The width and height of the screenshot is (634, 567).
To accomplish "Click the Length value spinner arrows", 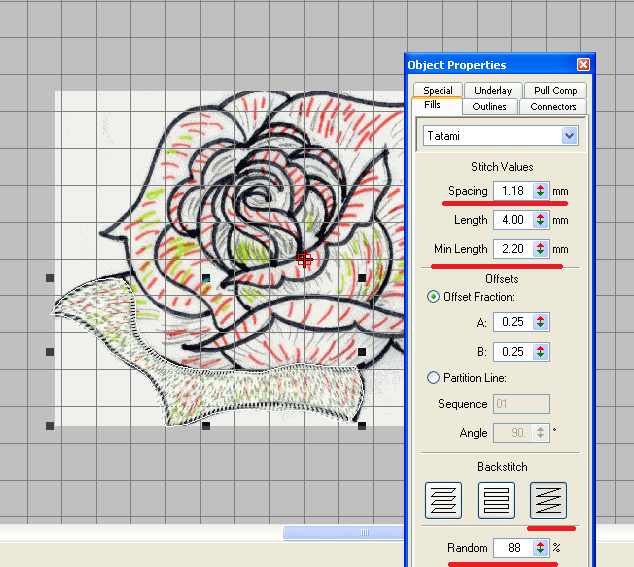I will click(540, 220).
